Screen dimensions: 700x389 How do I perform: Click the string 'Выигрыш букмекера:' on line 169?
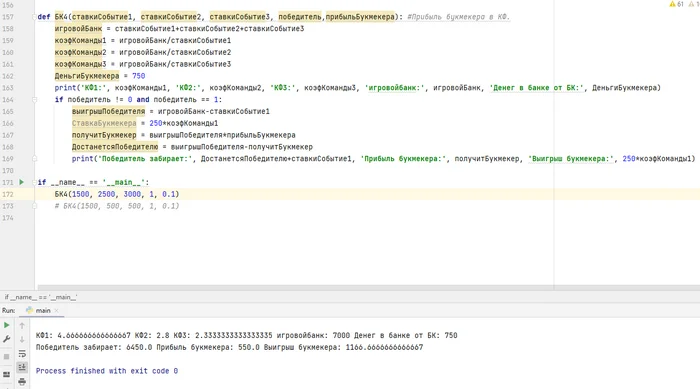(571, 159)
